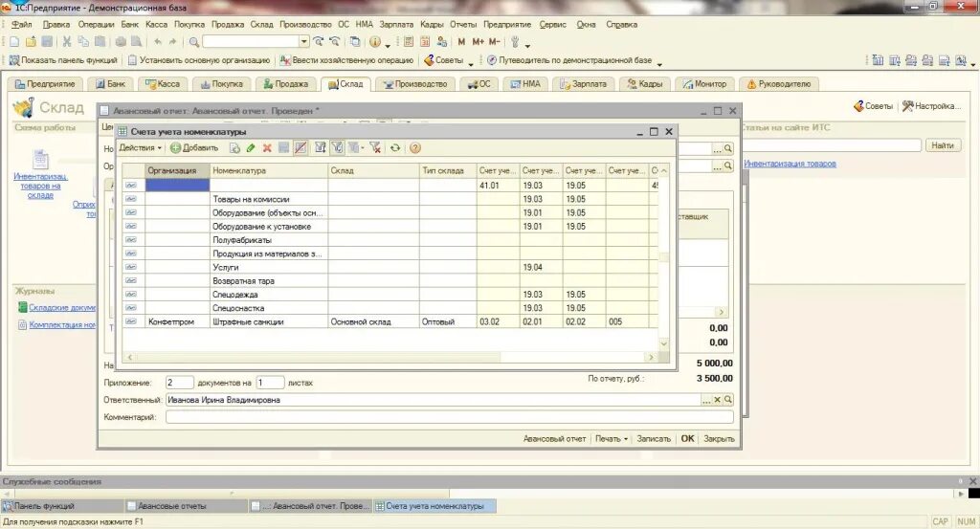980x529 pixels.
Task: Open the Отчеты menu
Action: (x=463, y=24)
